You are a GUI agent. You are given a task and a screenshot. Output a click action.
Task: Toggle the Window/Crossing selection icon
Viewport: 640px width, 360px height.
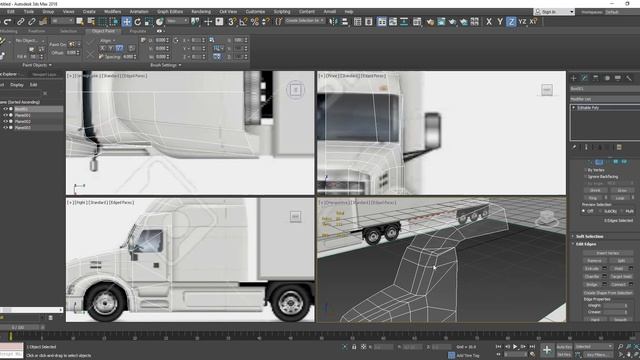click(x=114, y=22)
